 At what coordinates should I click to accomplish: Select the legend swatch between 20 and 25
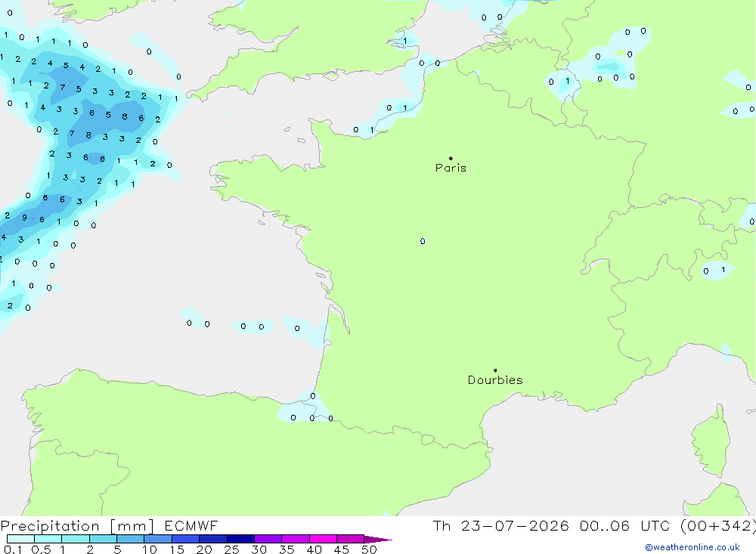tap(212, 539)
